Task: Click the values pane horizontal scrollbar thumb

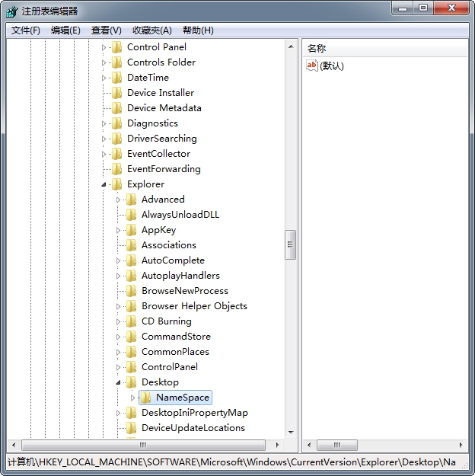Action: (x=337, y=445)
